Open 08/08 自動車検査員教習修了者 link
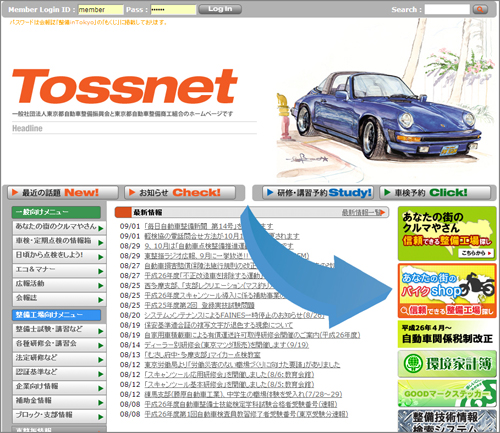The width and height of the screenshot is (500, 433). [246, 414]
